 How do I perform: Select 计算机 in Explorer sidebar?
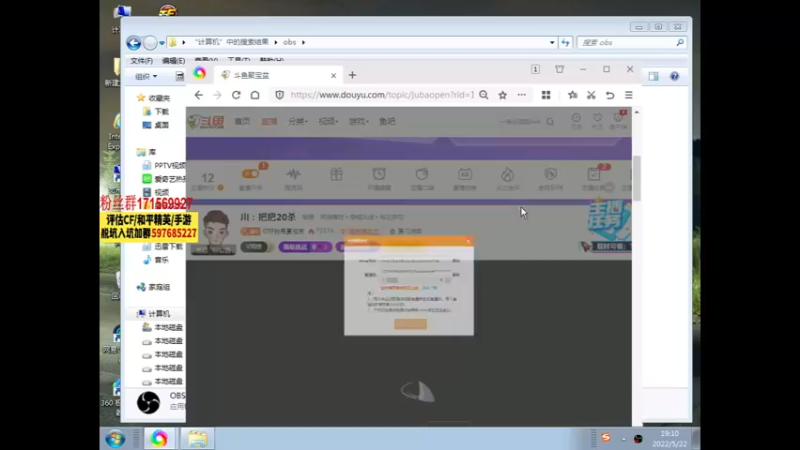coord(153,314)
